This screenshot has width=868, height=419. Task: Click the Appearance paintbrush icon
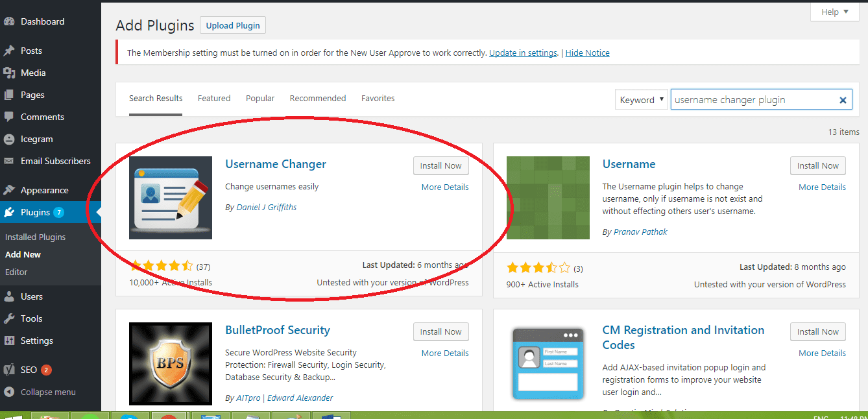9,190
